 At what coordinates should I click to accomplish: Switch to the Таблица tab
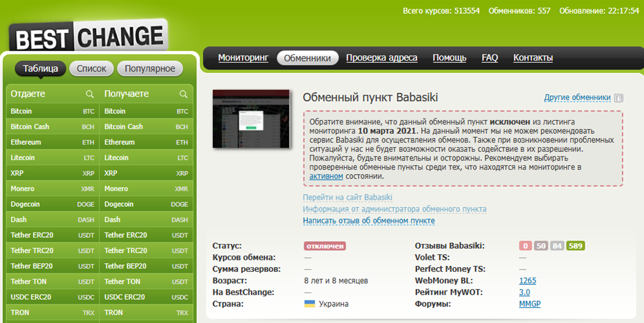click(41, 69)
